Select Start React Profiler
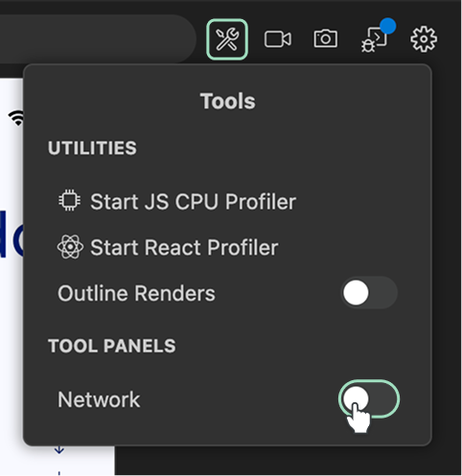Image resolution: width=462 pixels, height=476 pixels. (168, 247)
